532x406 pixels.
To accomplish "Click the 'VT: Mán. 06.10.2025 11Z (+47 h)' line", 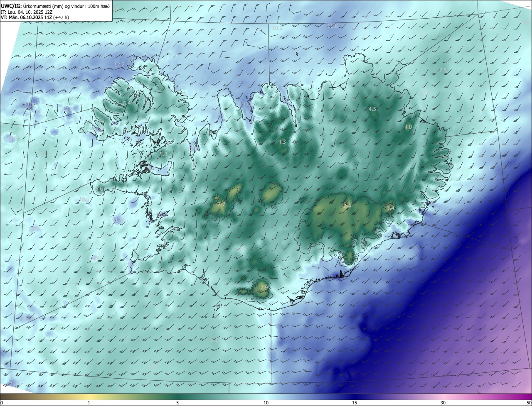I will [x=35, y=17].
